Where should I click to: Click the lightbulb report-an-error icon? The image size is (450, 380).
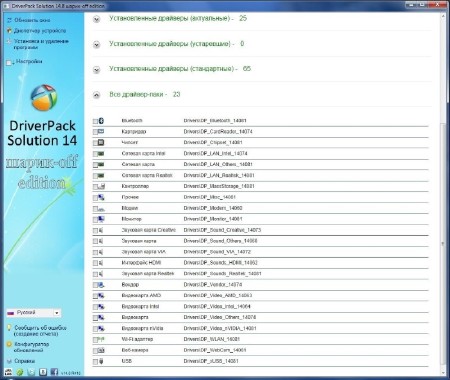pyautogui.click(x=9, y=328)
